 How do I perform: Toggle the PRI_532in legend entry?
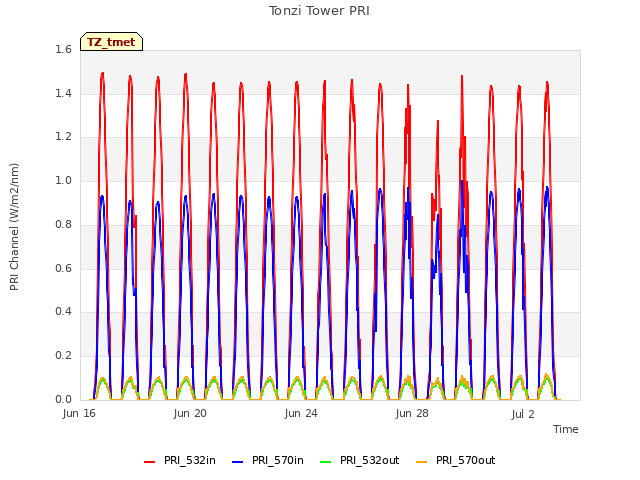[180, 461]
